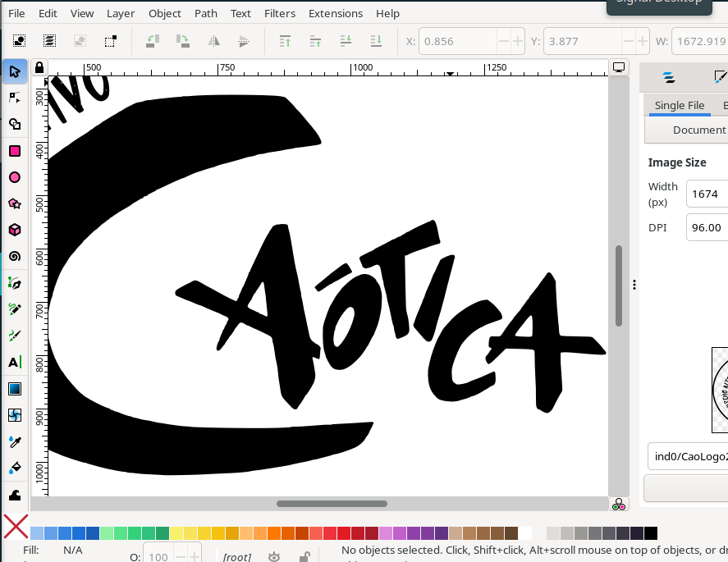Click the no-paint red X swatch
The width and height of the screenshot is (728, 562).
pos(16,527)
